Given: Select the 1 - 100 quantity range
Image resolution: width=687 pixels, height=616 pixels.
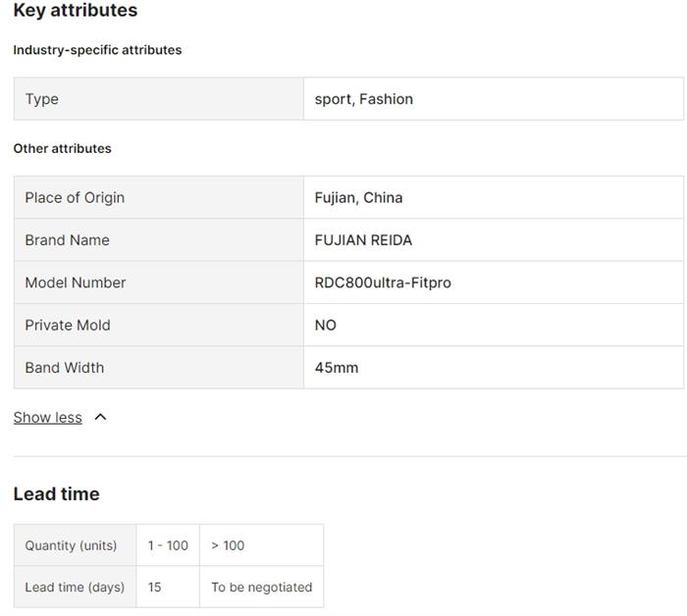Looking at the screenshot, I should [168, 545].
